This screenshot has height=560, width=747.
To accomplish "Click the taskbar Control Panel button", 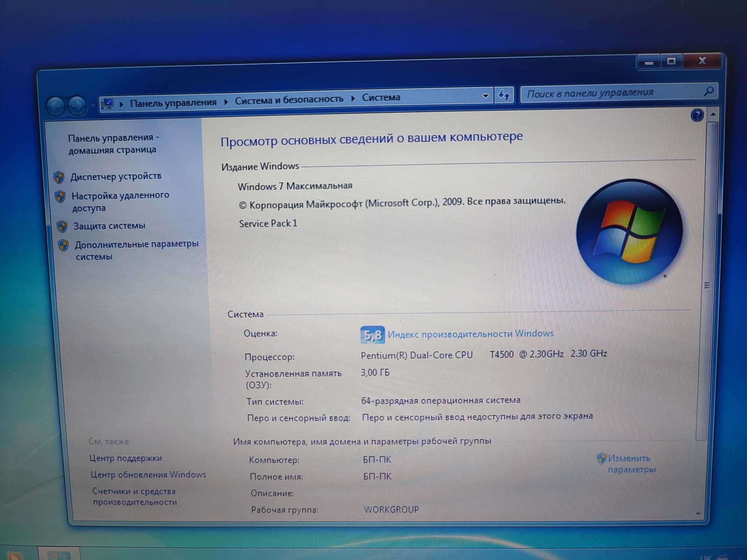I will tap(59, 554).
